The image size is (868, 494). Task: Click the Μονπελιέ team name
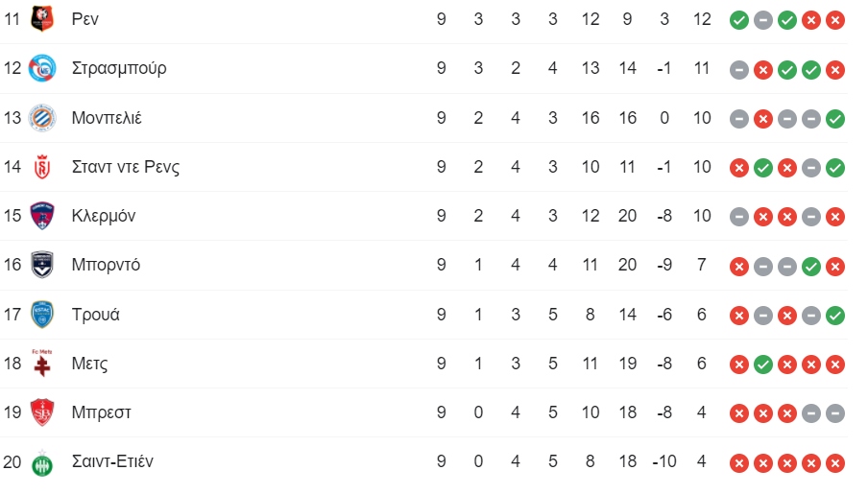pyautogui.click(x=107, y=118)
